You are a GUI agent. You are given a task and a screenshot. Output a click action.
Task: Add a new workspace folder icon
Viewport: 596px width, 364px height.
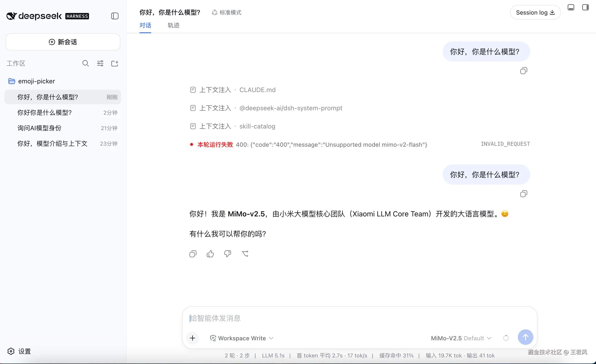coord(115,63)
